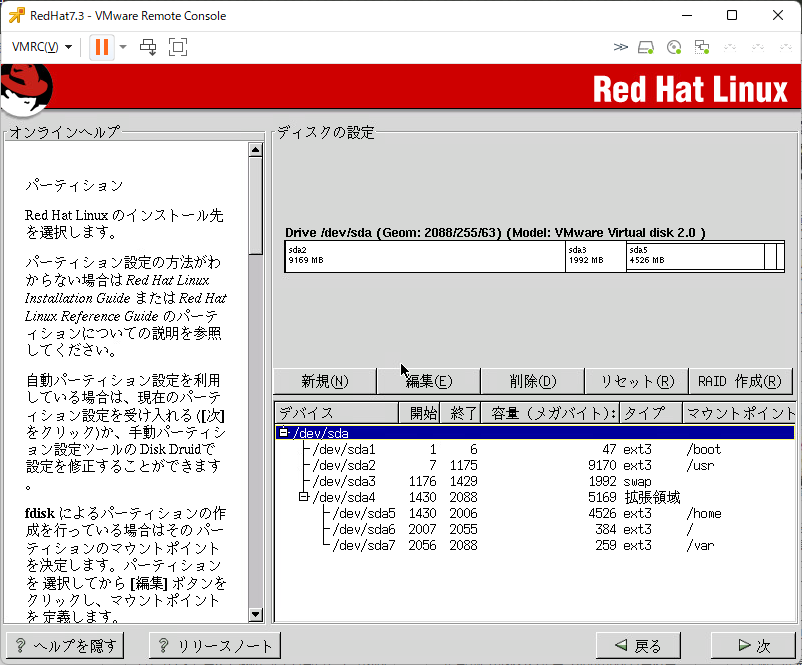The width and height of the screenshot is (802, 665).
Task: Select the /dev/sda3 swap partition
Action: pyautogui.click(x=534, y=481)
